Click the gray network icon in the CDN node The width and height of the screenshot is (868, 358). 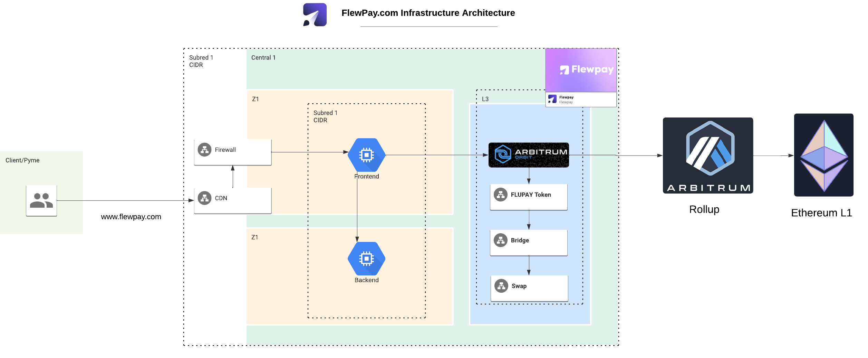[x=204, y=198]
